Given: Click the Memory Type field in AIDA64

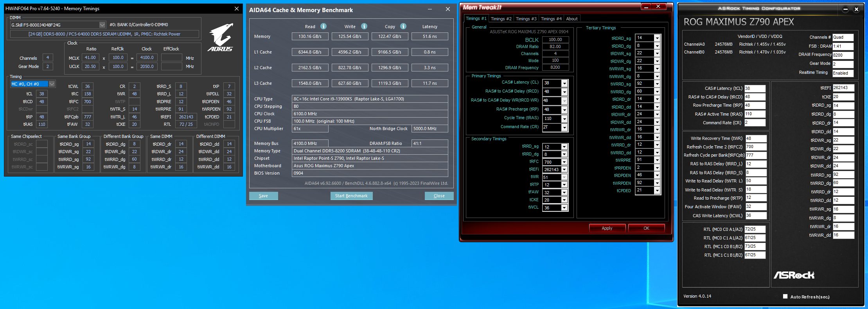Looking at the screenshot, I should [370, 151].
